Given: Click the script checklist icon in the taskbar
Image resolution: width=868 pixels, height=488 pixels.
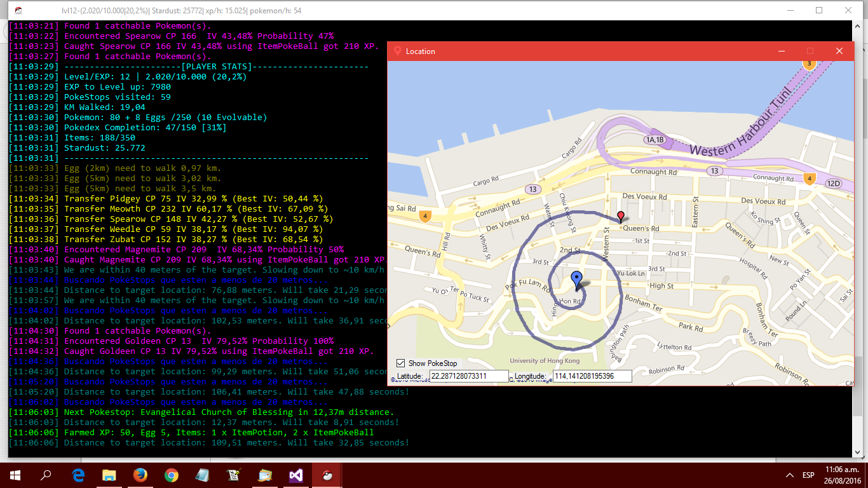Looking at the screenshot, I should pyautogui.click(x=233, y=475).
